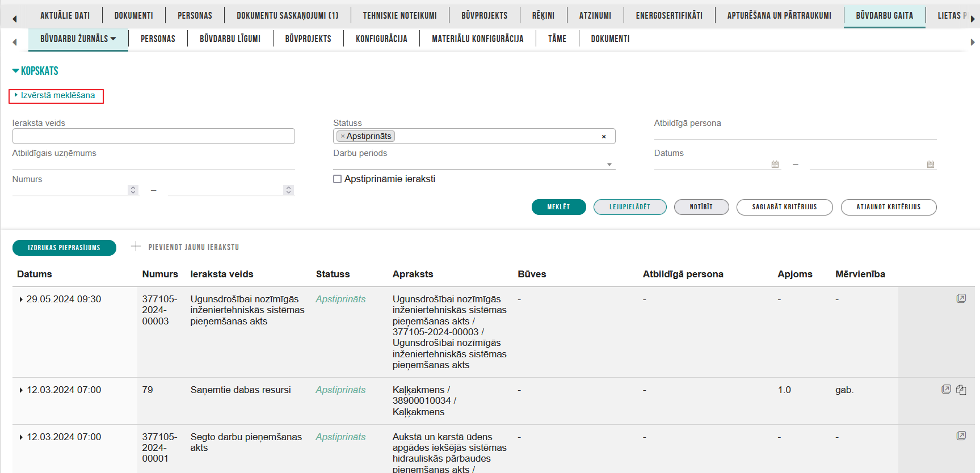Open entry 377105-2024-00001 in a new window

pos(961,436)
